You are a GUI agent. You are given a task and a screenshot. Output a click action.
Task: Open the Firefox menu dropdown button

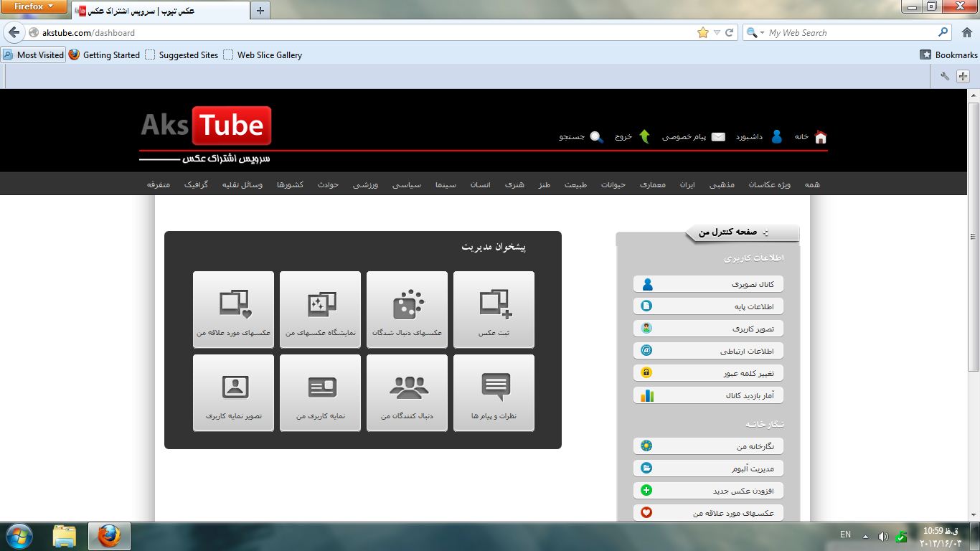point(34,6)
